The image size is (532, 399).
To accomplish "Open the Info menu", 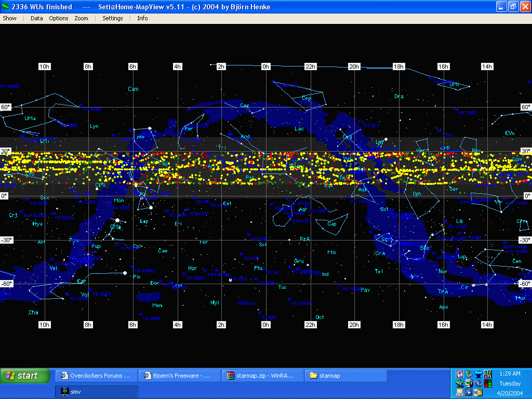I will pos(142,18).
